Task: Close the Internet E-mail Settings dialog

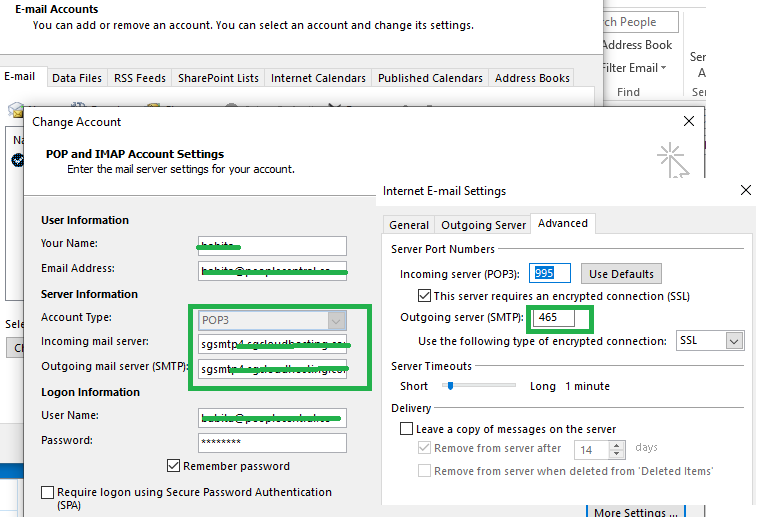Action: [x=745, y=190]
